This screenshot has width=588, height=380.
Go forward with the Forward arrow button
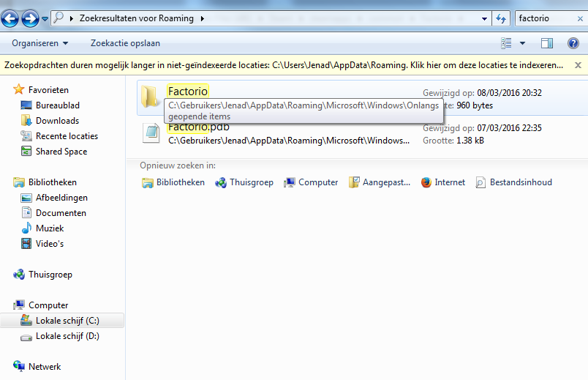(x=30, y=18)
